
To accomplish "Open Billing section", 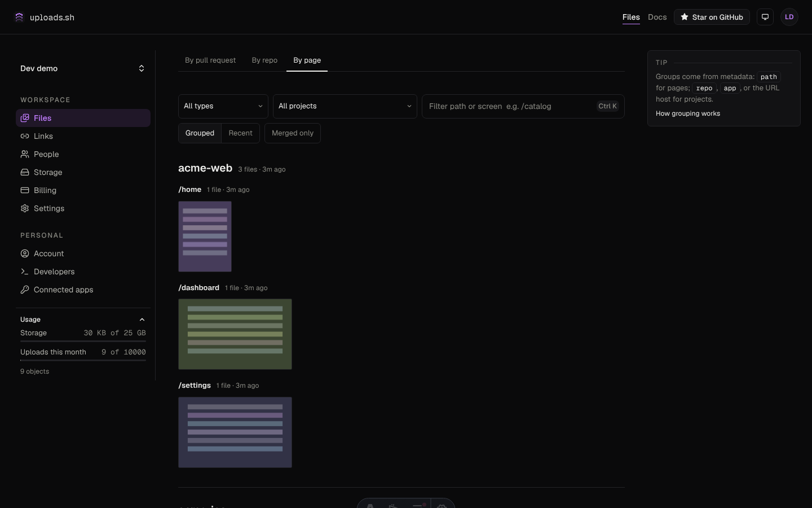I will [x=83, y=190].
